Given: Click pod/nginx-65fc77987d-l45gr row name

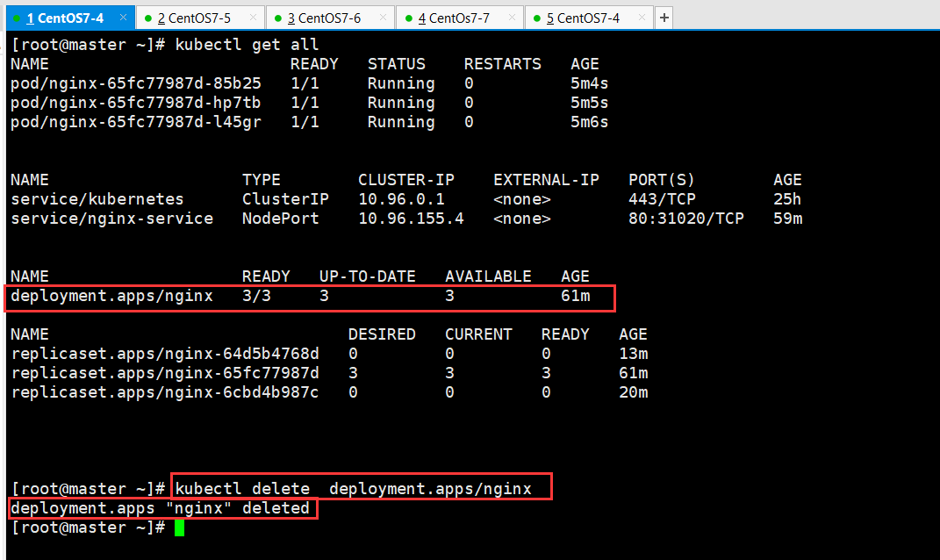Looking at the screenshot, I should pos(136,122).
